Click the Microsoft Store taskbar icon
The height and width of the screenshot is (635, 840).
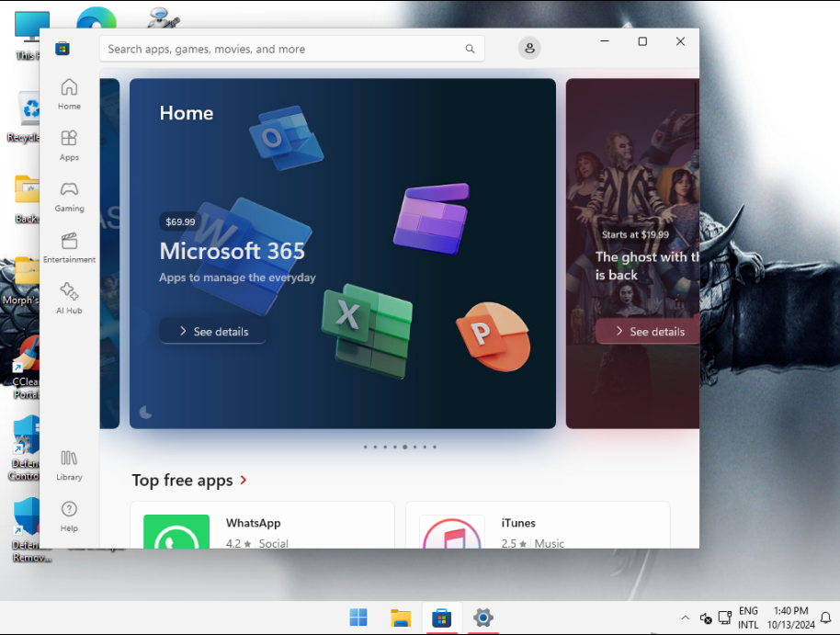(441, 618)
